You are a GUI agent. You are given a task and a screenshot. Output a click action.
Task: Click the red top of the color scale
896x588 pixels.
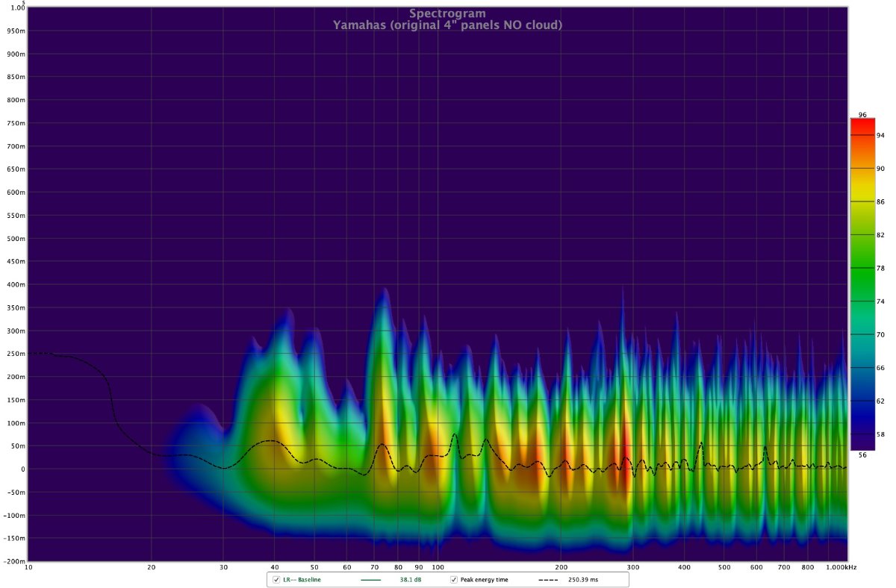pos(862,125)
